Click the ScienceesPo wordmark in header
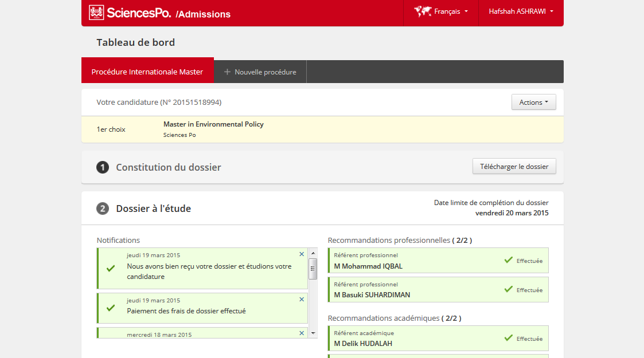 tap(139, 13)
